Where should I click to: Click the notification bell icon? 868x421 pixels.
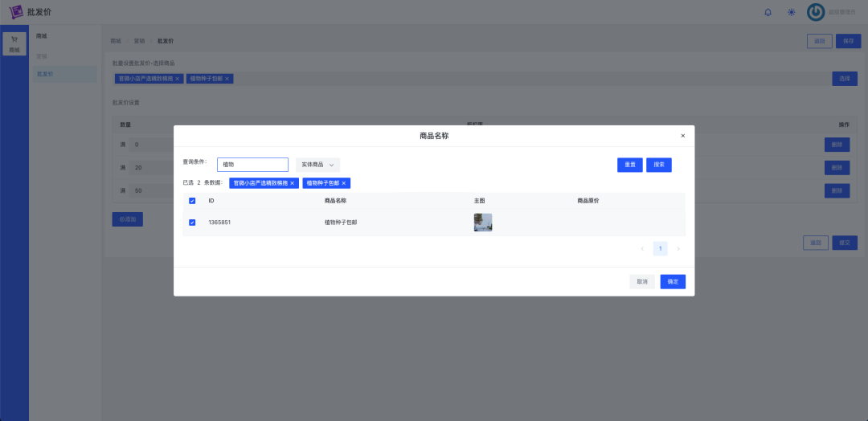point(768,12)
